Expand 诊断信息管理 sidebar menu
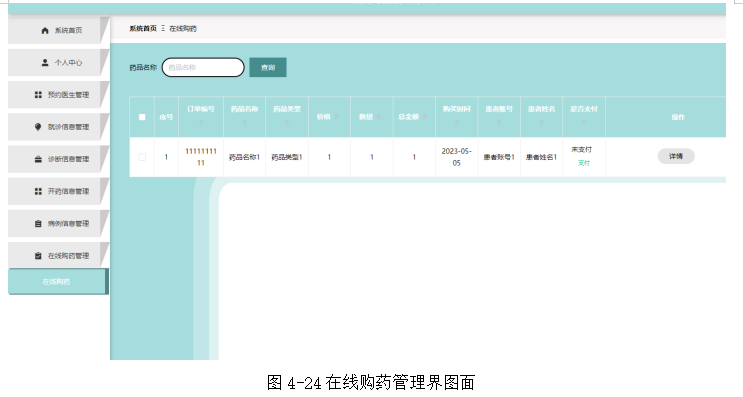Screen dimensions: 743x397 click(x=59, y=159)
